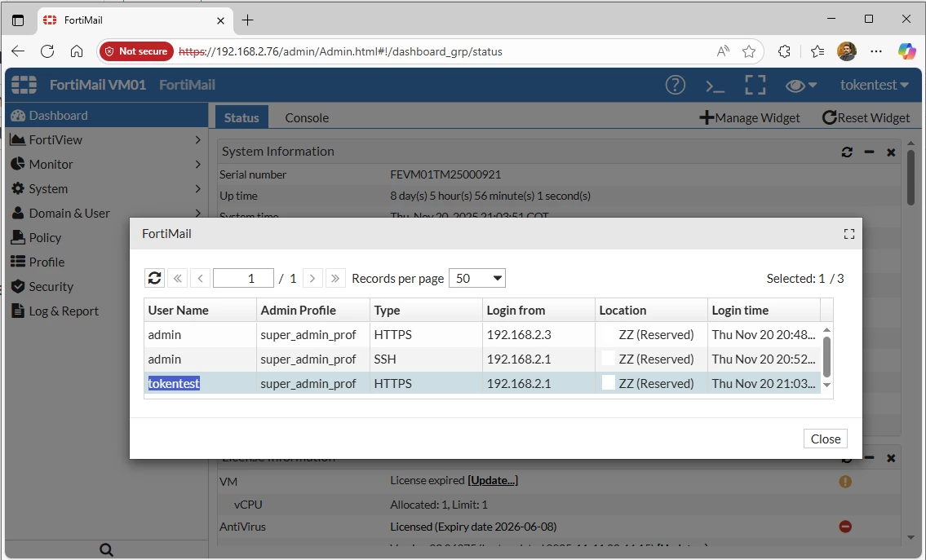Viewport: 926px width, 560px height.
Task: Sort by User Name column header
Action: (x=200, y=310)
